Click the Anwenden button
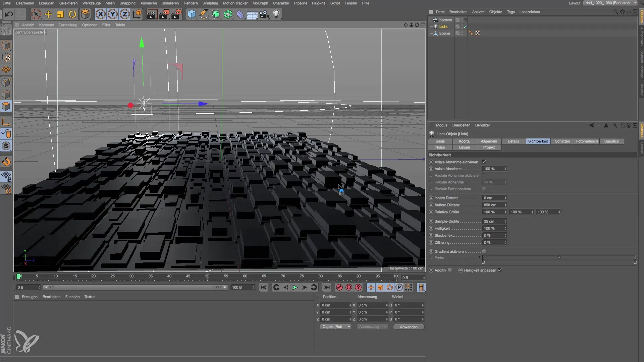The image size is (644, 362). click(409, 327)
